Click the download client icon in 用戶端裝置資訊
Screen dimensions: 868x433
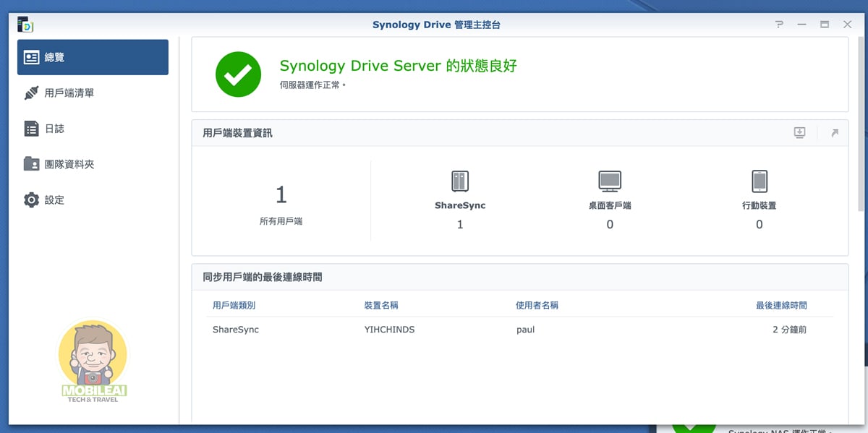click(799, 133)
